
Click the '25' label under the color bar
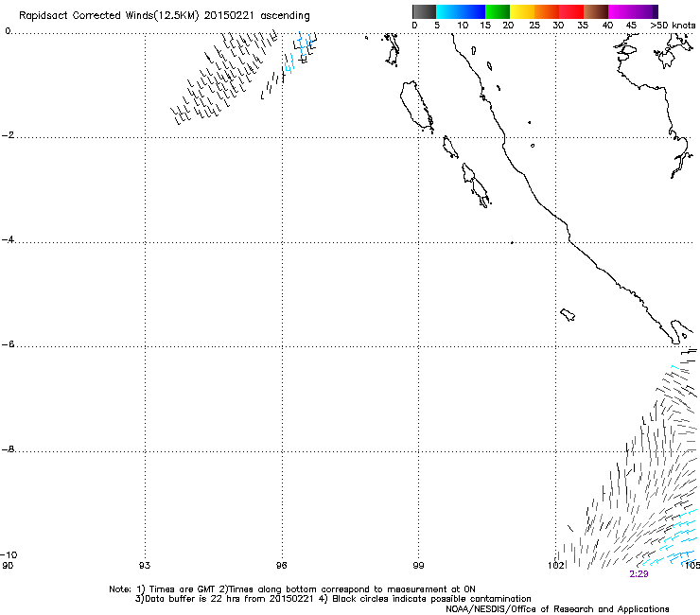point(534,26)
